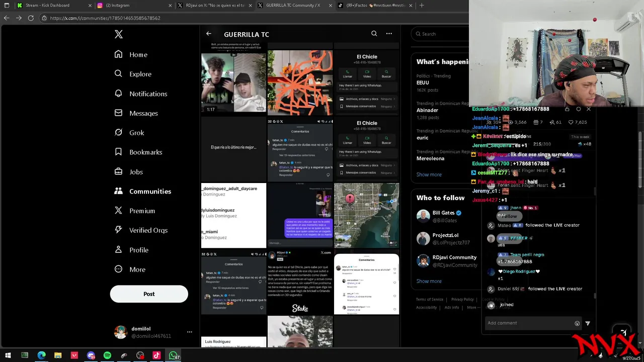Click the browser back button
This screenshot has height=362, width=644.
click(x=7, y=18)
